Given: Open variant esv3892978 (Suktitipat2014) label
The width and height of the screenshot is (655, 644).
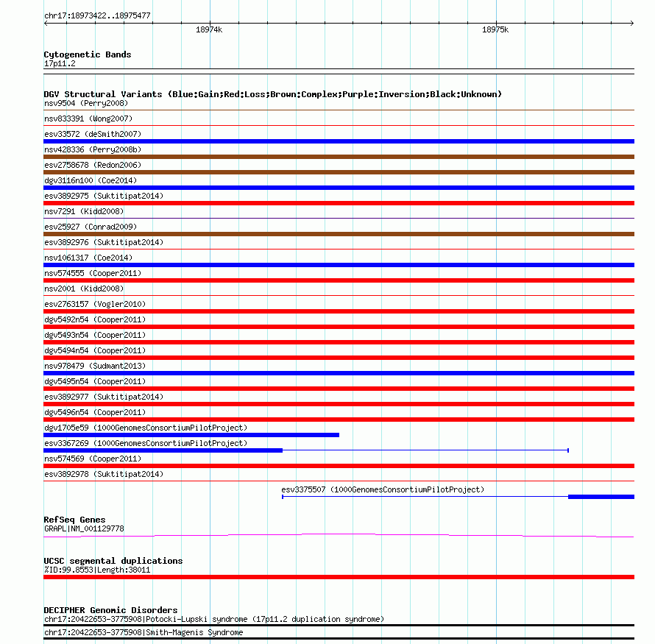Looking at the screenshot, I should pos(104,474).
